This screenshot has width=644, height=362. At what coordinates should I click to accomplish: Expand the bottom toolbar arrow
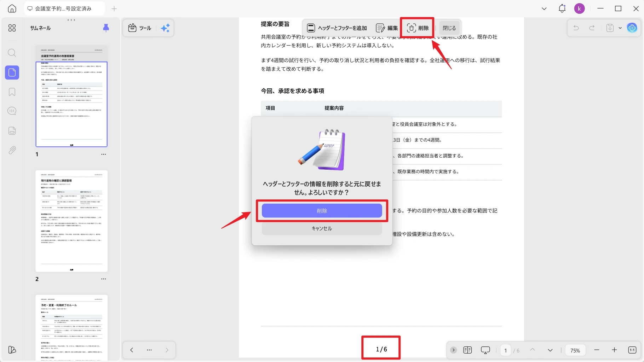(453, 350)
